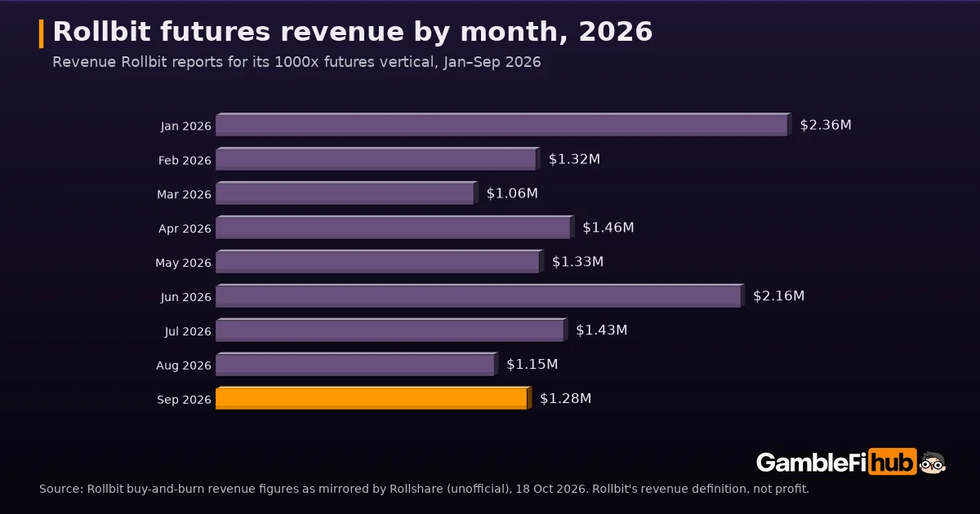Click the $1.46M value label
This screenshot has height=514, width=980.
point(608,228)
